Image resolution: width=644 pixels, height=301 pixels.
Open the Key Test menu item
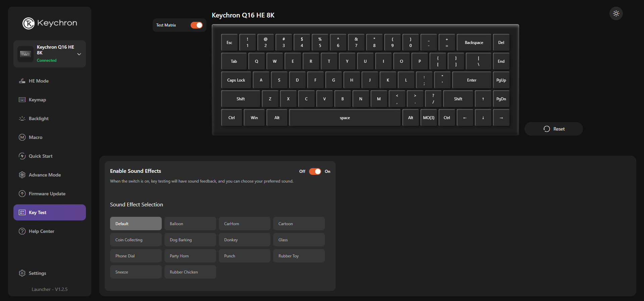50,212
